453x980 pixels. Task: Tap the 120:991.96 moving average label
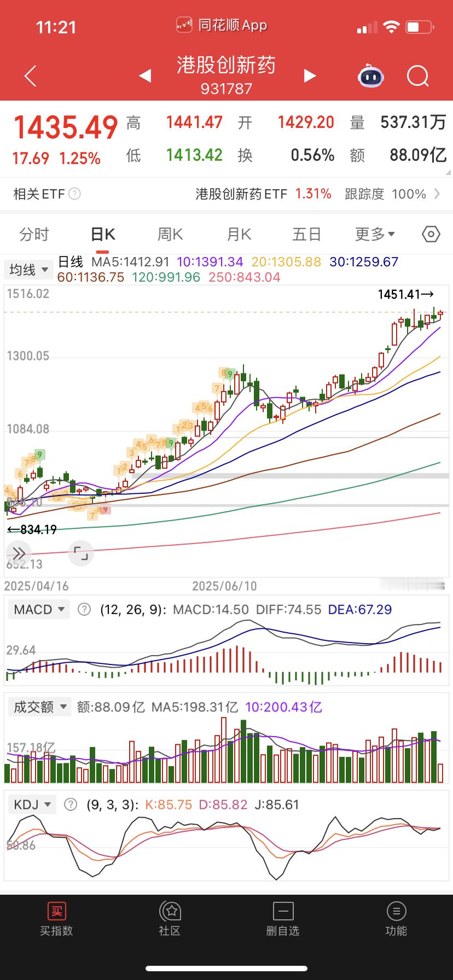tap(166, 277)
